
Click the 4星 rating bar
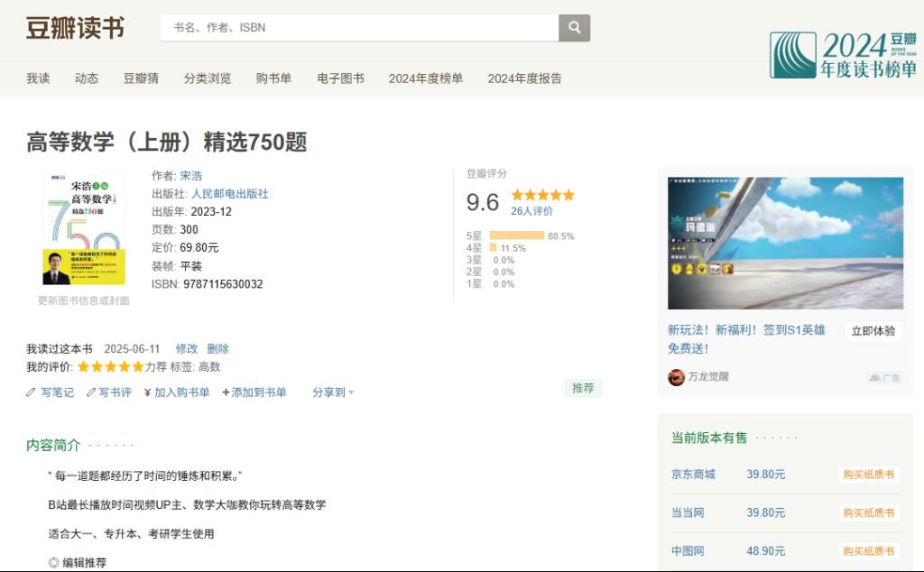(494, 248)
